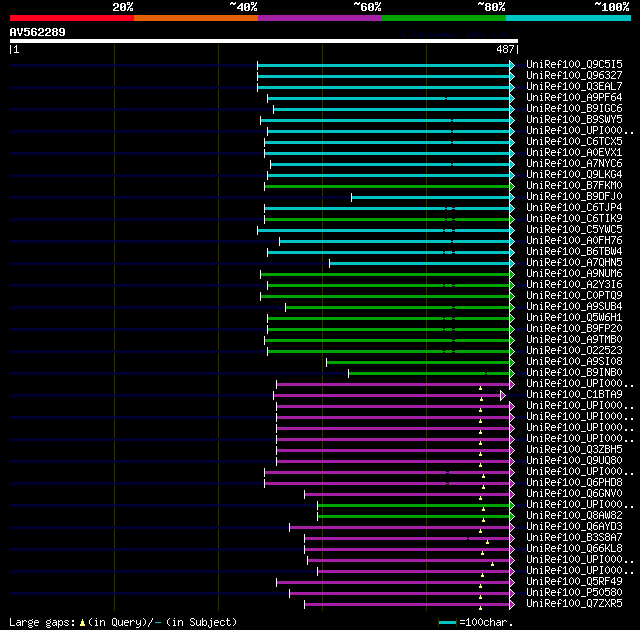Select the UniRef100_Q66KL8 label
The image size is (640, 630).
574,549
